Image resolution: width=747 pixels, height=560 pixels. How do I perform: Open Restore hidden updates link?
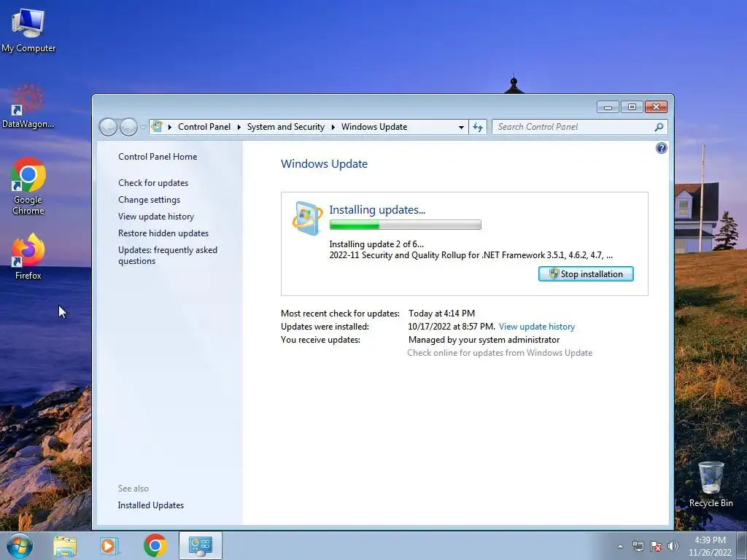(163, 233)
